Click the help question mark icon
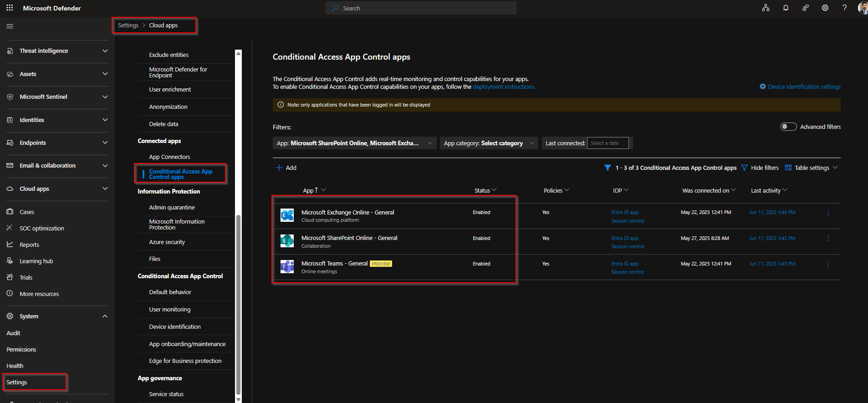 844,8
